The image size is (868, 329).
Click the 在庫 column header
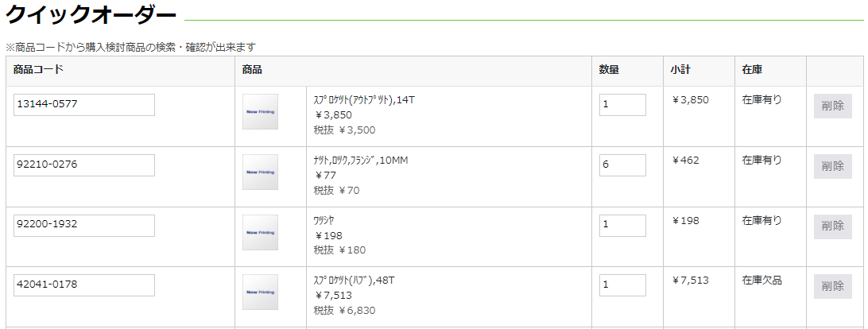[752, 70]
